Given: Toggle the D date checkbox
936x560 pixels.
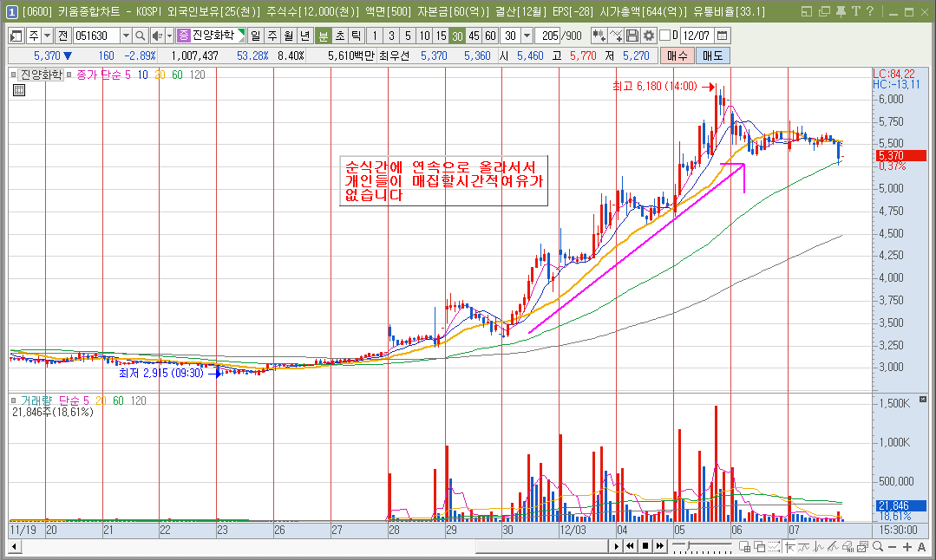Looking at the screenshot, I should (664, 36).
